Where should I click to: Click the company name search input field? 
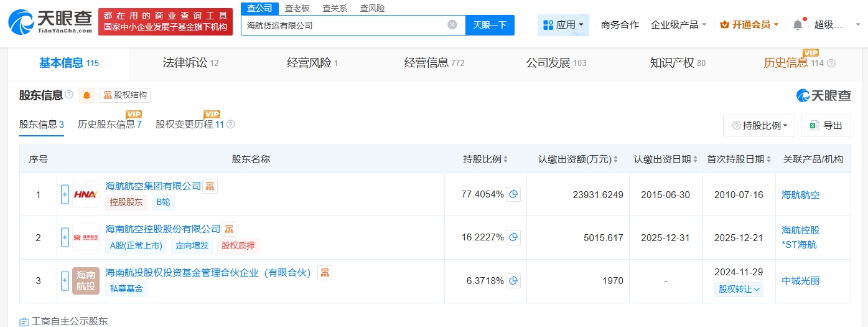342,26
